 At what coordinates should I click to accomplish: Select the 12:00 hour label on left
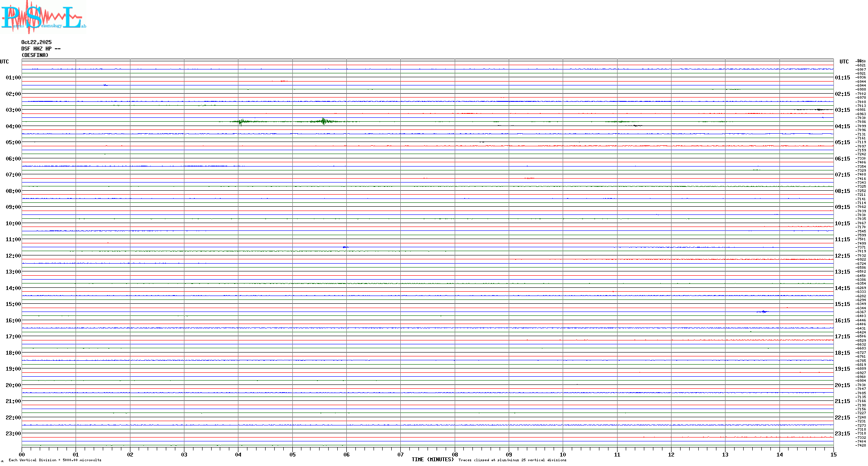tap(13, 256)
